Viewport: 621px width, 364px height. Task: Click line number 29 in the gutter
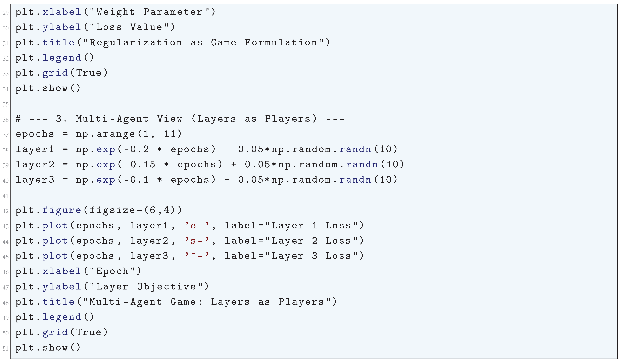6,13
